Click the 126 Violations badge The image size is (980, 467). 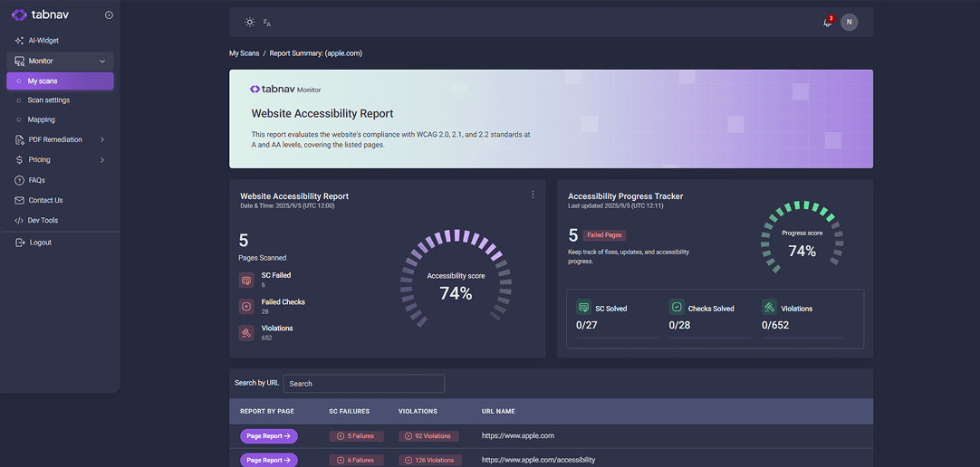(430, 460)
